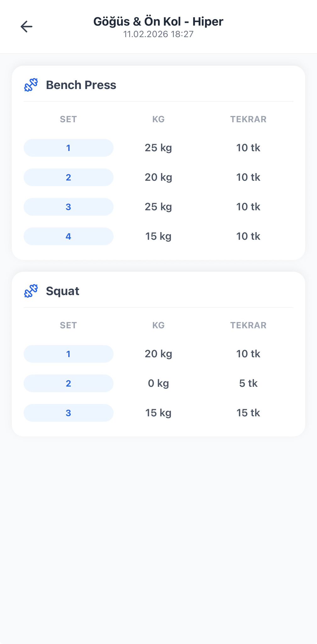The image size is (317, 644).
Task: Click the 5 tk repetition value
Action: point(248,383)
